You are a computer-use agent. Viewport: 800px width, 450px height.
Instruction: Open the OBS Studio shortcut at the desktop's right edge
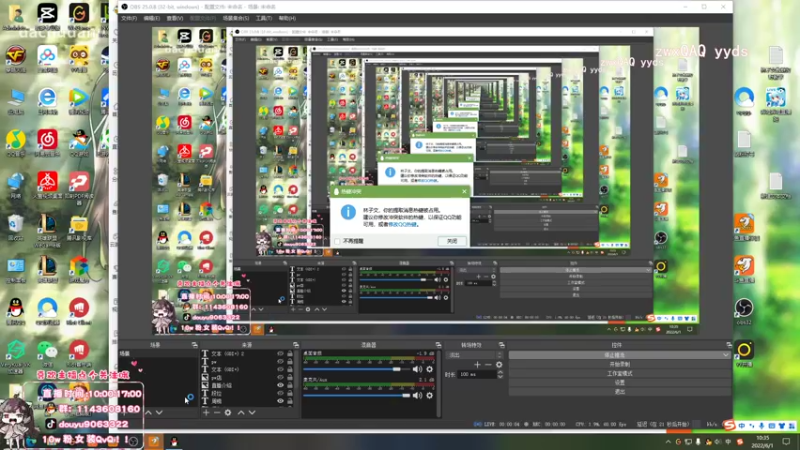(744, 309)
